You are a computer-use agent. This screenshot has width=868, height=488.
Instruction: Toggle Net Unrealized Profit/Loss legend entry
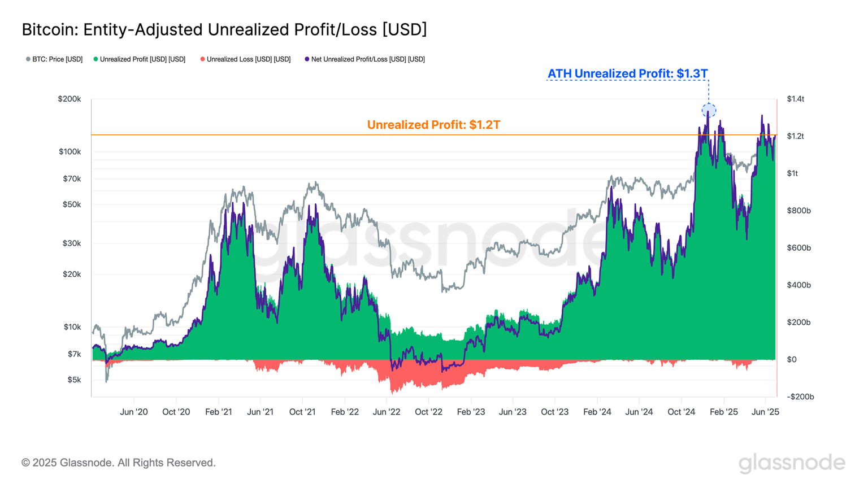364,59
